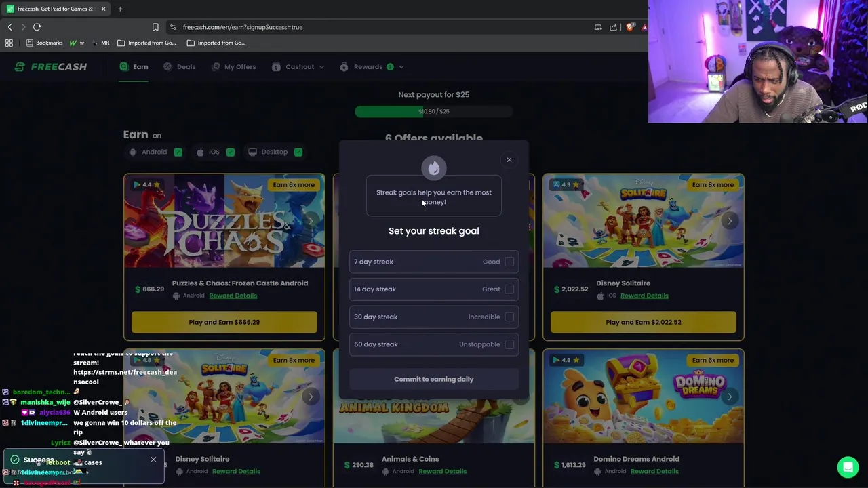
Task: Open the second Imported from Go... folder
Action: coord(216,43)
